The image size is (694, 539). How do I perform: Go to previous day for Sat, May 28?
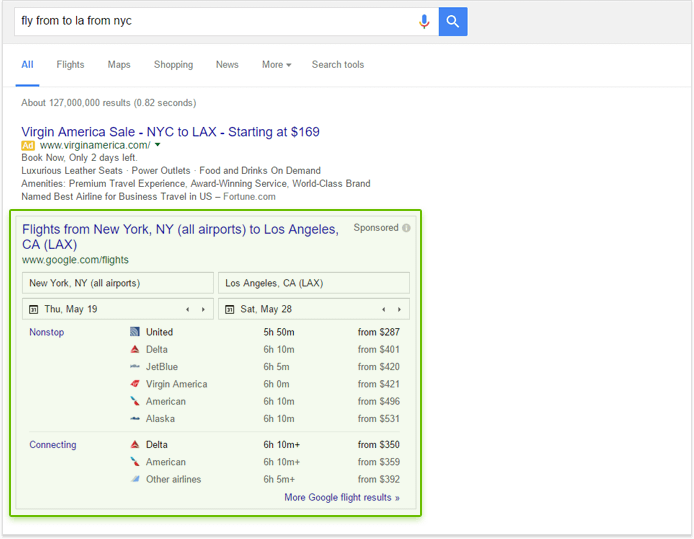pos(384,309)
